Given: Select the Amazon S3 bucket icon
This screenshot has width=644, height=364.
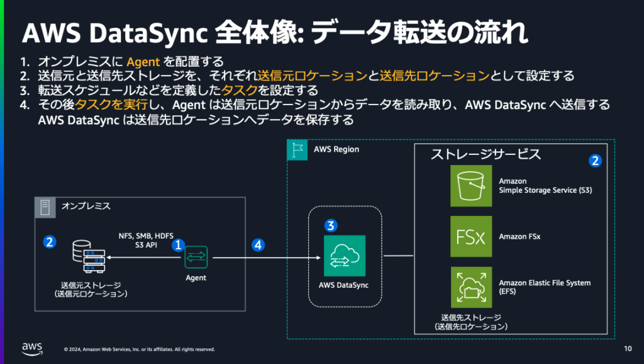Looking at the screenshot, I should [471, 186].
